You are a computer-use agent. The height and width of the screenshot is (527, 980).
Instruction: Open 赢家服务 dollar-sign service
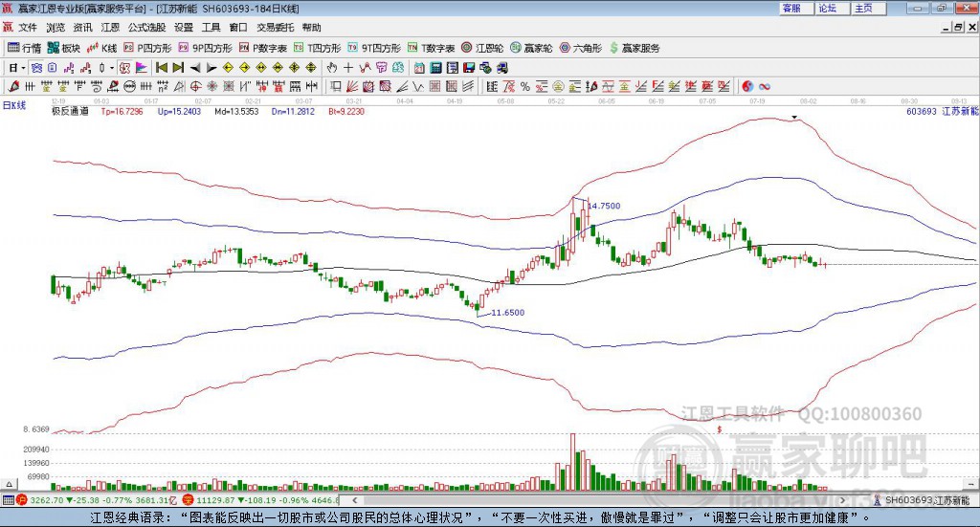[635, 48]
